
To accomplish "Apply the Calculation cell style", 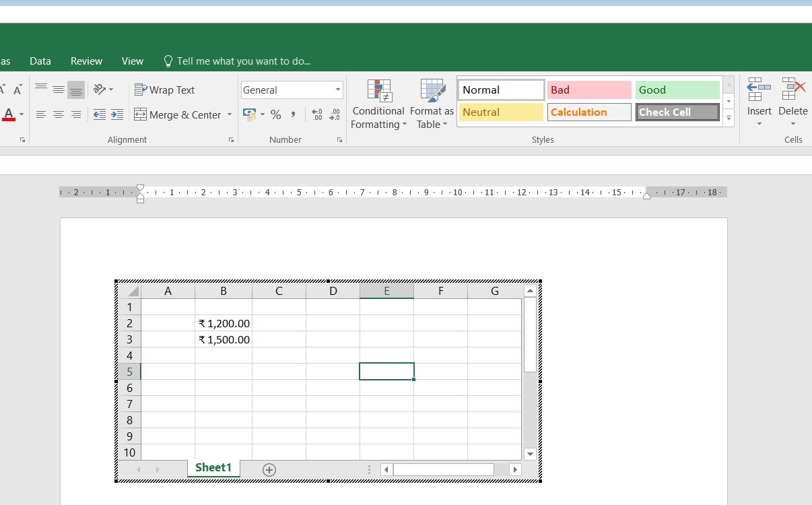I will point(590,112).
